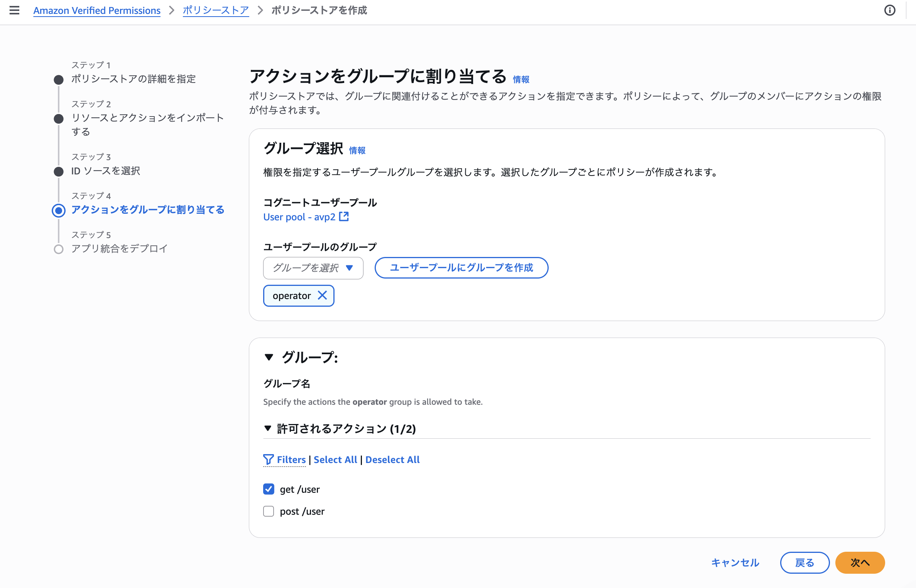The image size is (916, 588).
Task: Select ステップ4 indicator circle in progress tracker
Action: point(58,210)
